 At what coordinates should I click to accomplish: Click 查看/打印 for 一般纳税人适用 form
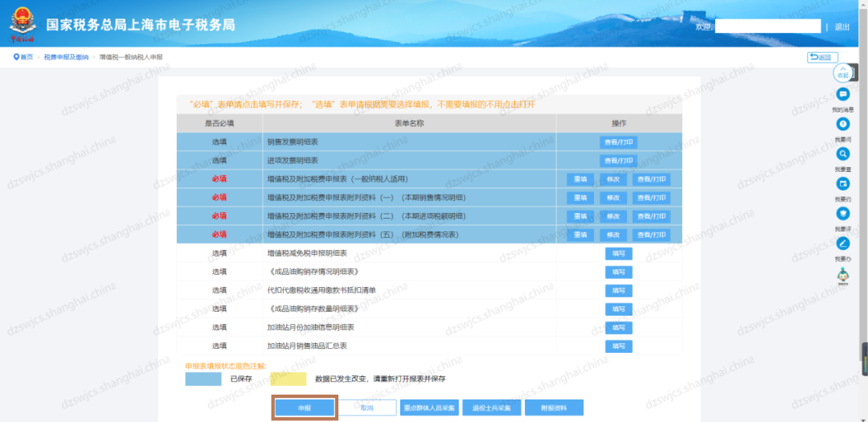651,179
